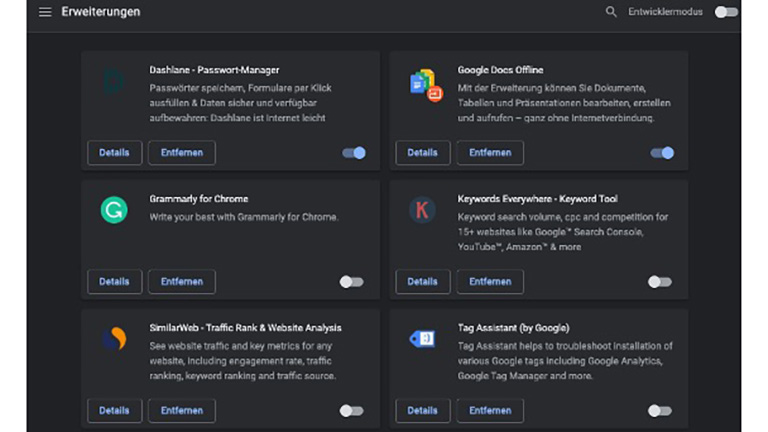Turn on Tag Assistant toggle
This screenshot has height=432, width=768.
click(x=659, y=411)
